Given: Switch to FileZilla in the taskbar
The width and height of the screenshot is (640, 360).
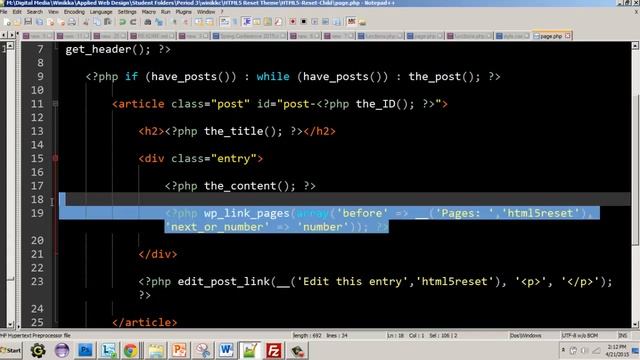Looking at the screenshot, I should coord(273,350).
